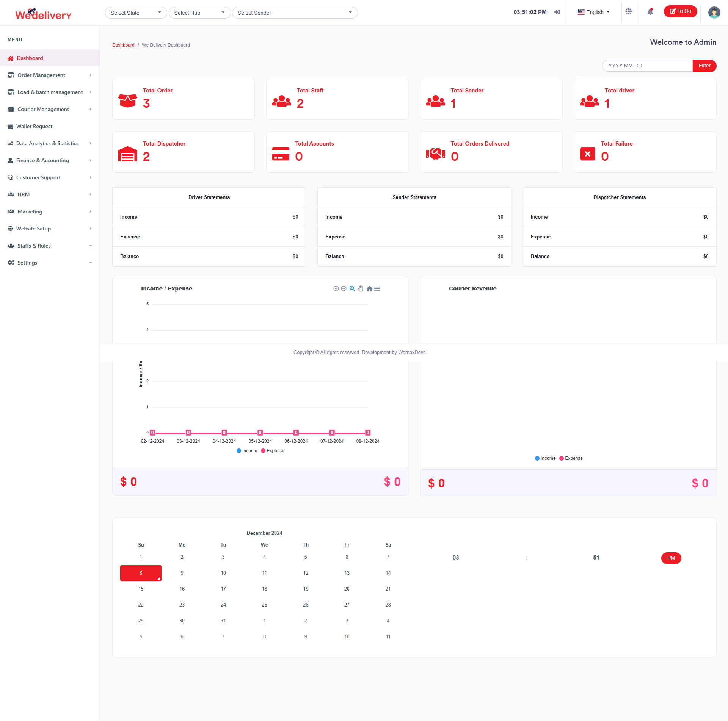Reset chart zoom with home icon
The image size is (728, 721).
click(369, 288)
